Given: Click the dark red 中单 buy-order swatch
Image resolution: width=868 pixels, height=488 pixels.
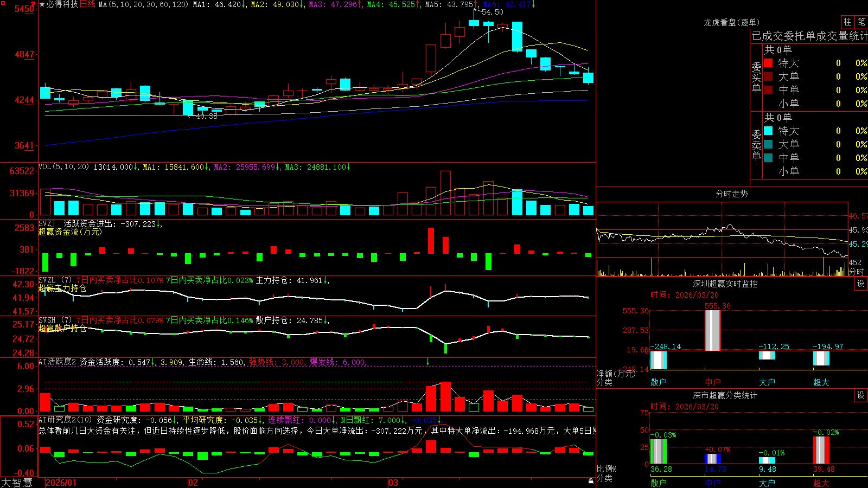Looking at the screenshot, I should tap(768, 90).
